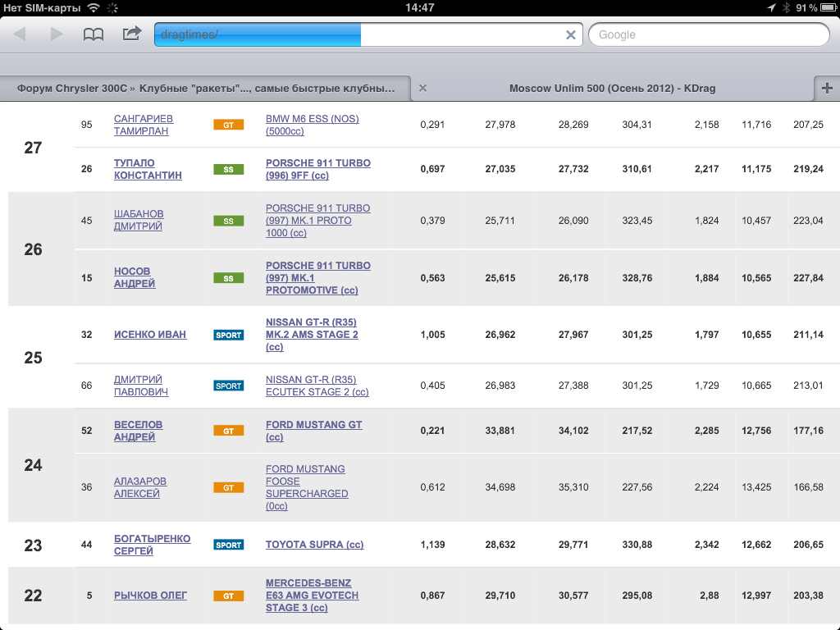840x630 pixels.
Task: Open NISSAN GT-R ECUTEK STAGE 2 link
Action: (x=317, y=386)
